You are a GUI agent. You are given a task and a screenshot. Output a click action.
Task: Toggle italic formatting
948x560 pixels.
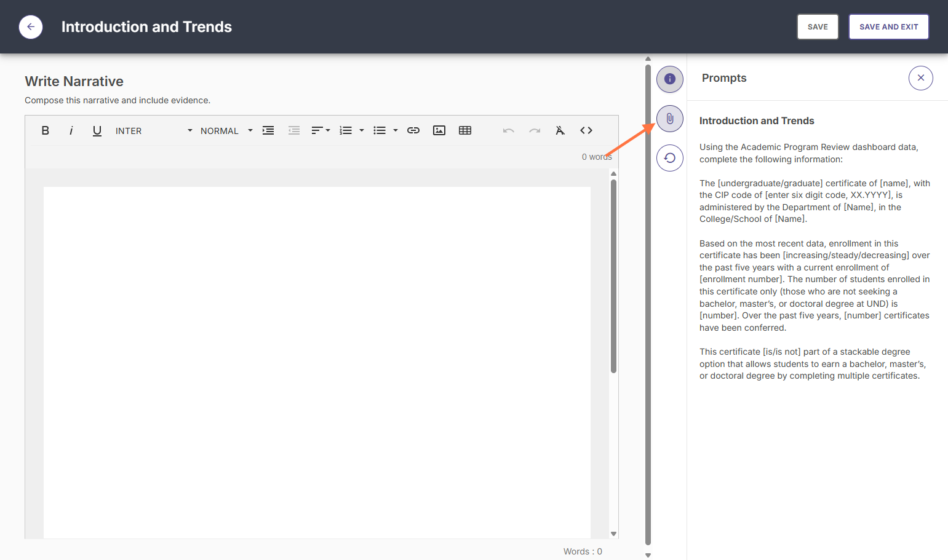[71, 130]
